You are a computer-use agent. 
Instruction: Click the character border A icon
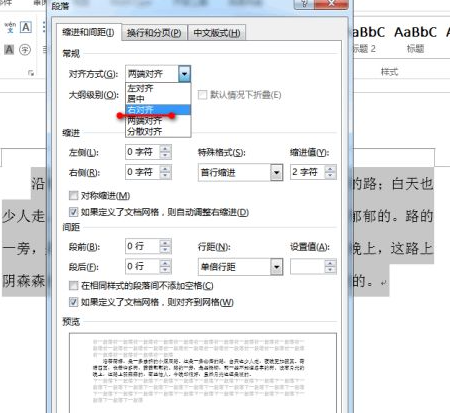(x=26, y=27)
